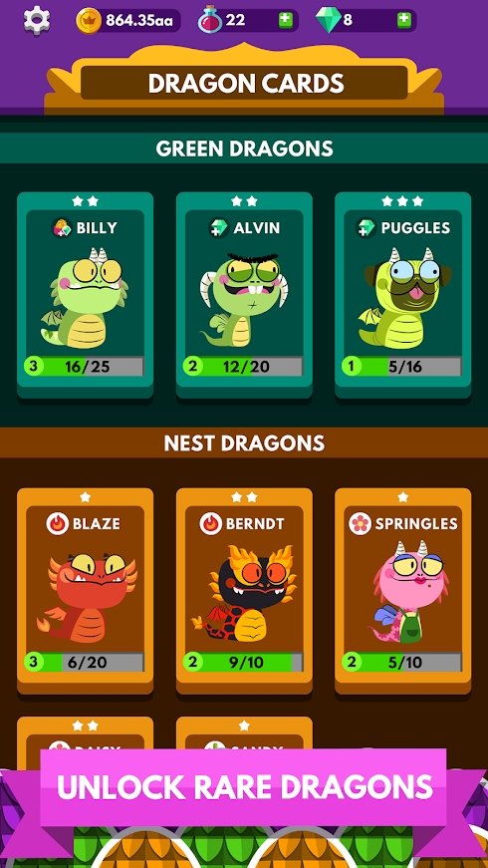Open the Springles dragon card

(402, 591)
